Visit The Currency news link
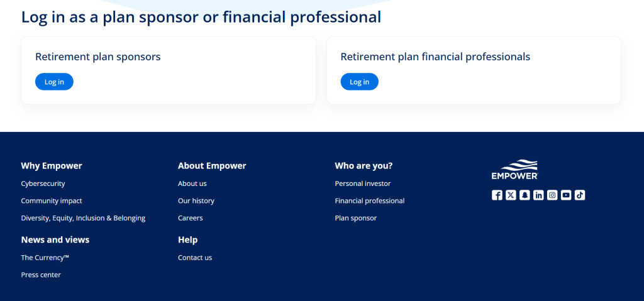Viewport: 644px width, 301px height. pyautogui.click(x=45, y=258)
